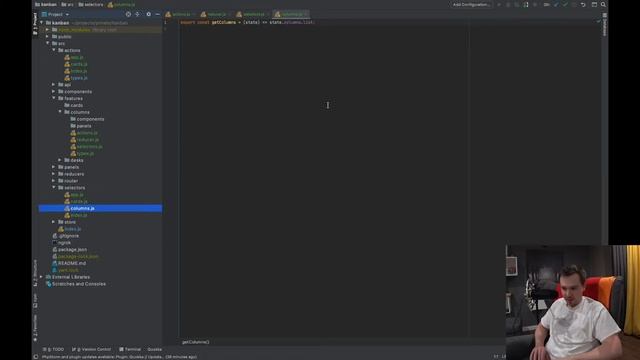The image size is (640, 360).
Task: Select the package-lock.json file
Action: 75,256
